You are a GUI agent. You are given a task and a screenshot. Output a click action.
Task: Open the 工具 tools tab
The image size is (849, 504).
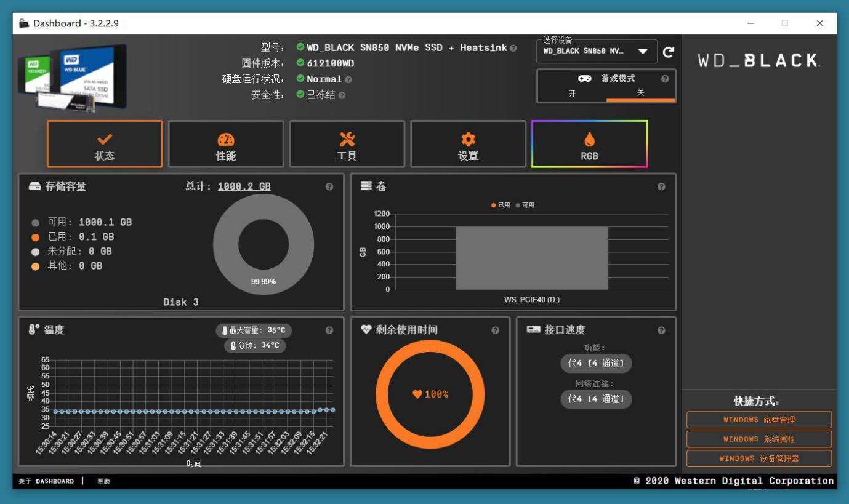coord(347,143)
